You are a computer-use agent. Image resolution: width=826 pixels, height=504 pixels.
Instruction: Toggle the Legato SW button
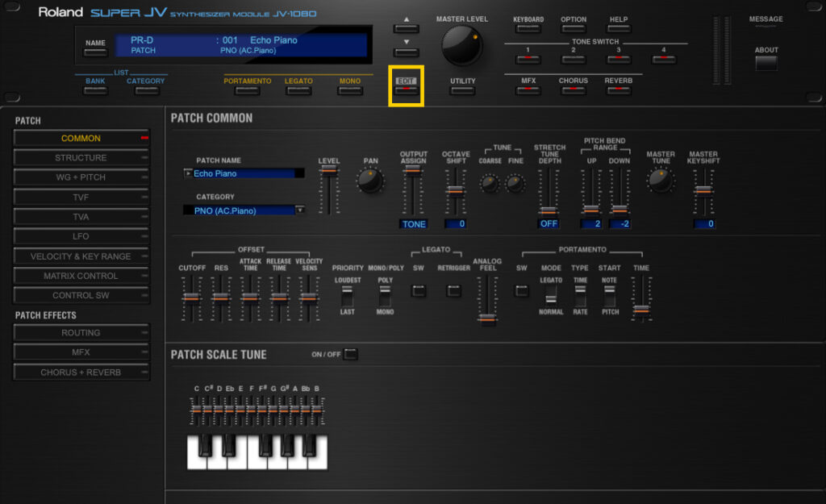point(419,291)
